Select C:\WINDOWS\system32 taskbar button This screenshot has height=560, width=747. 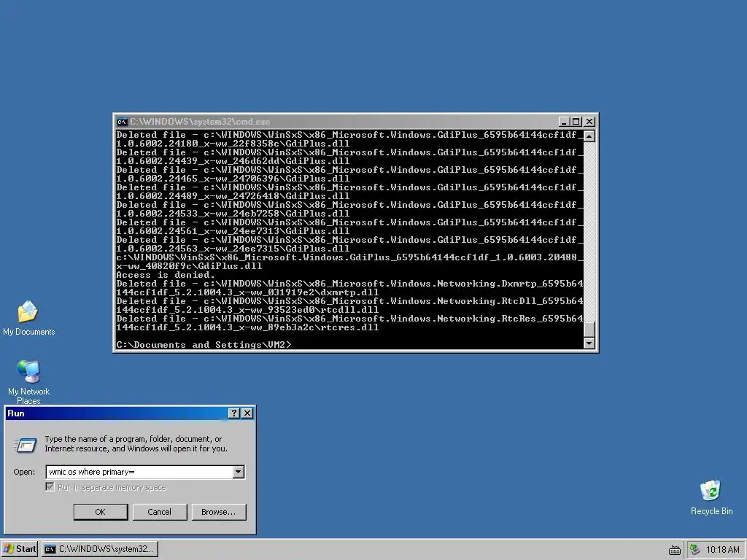click(x=100, y=549)
